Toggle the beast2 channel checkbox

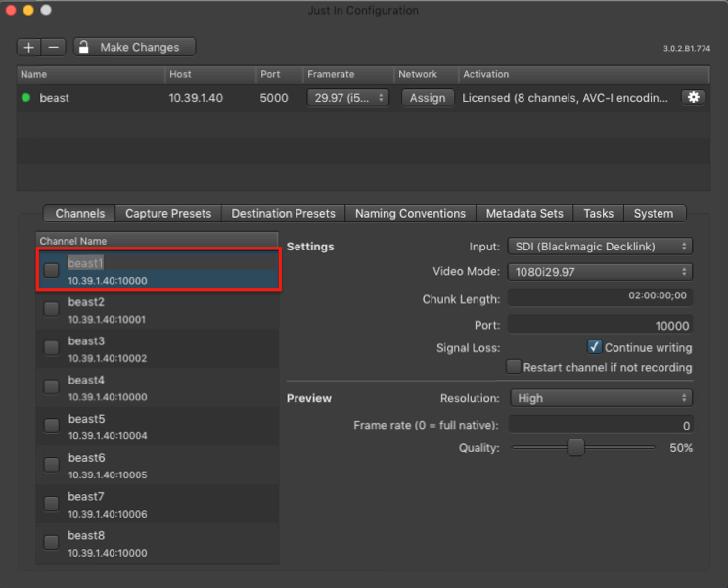click(51, 309)
